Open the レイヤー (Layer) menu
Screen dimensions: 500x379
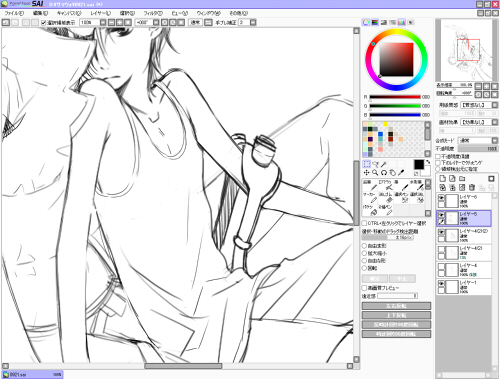[101, 13]
